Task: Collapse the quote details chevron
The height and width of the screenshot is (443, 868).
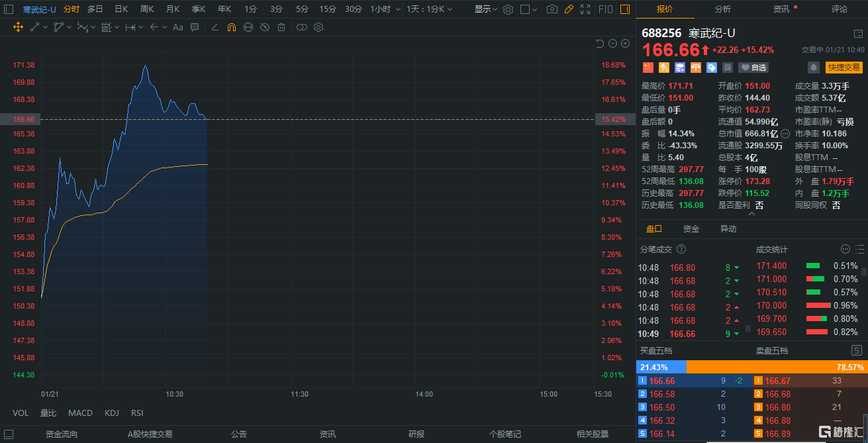Action: (x=751, y=214)
